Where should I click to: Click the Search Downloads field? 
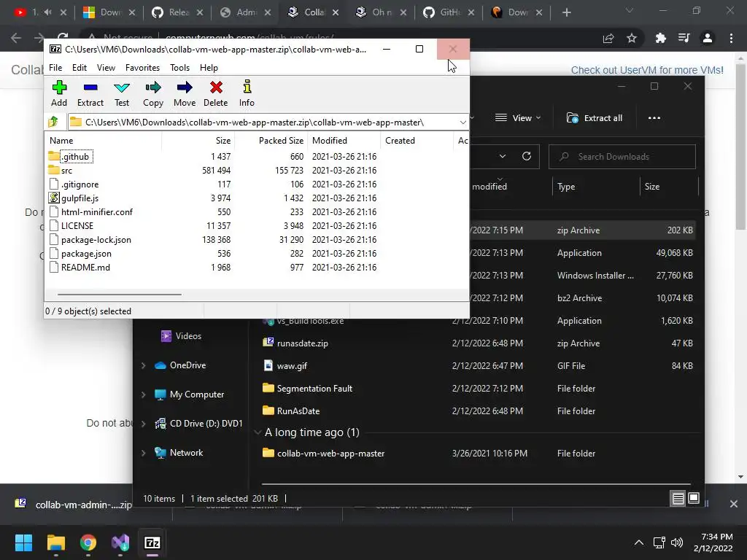coord(622,156)
